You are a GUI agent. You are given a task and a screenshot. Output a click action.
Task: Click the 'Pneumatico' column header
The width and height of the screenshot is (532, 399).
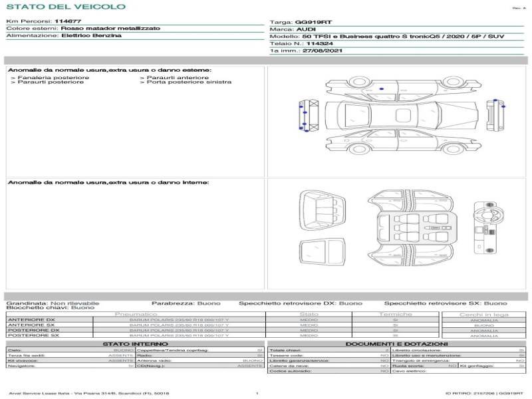point(136,314)
